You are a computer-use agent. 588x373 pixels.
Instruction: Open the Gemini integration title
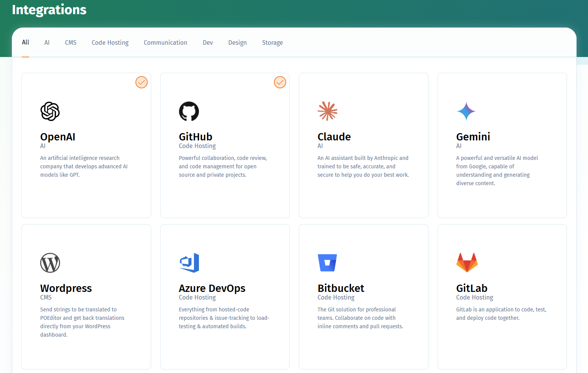[x=473, y=137]
